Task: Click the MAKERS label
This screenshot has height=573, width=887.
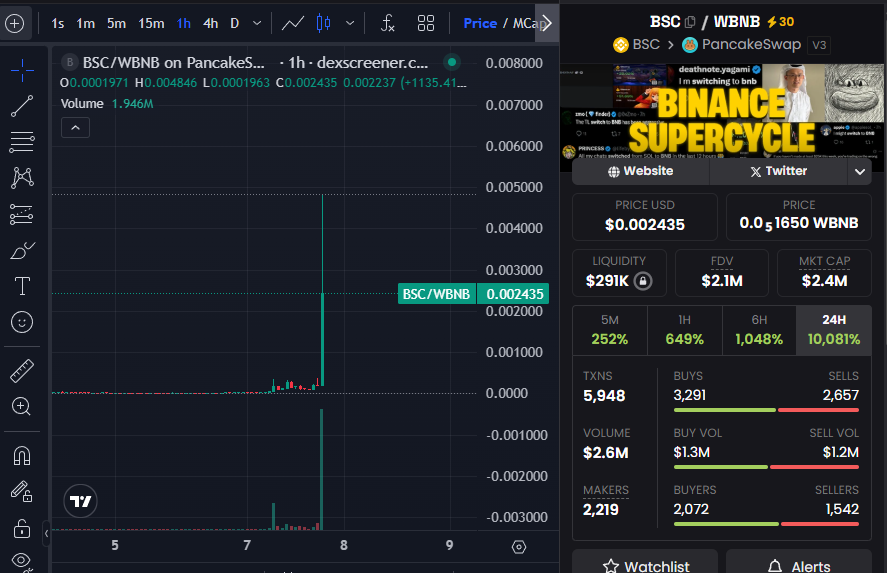Action: pos(606,490)
